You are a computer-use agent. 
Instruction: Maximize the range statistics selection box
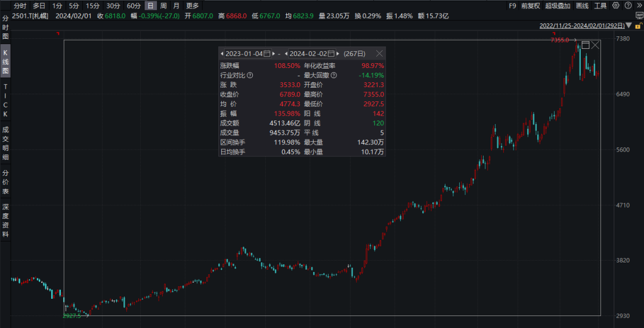click(x=585, y=45)
